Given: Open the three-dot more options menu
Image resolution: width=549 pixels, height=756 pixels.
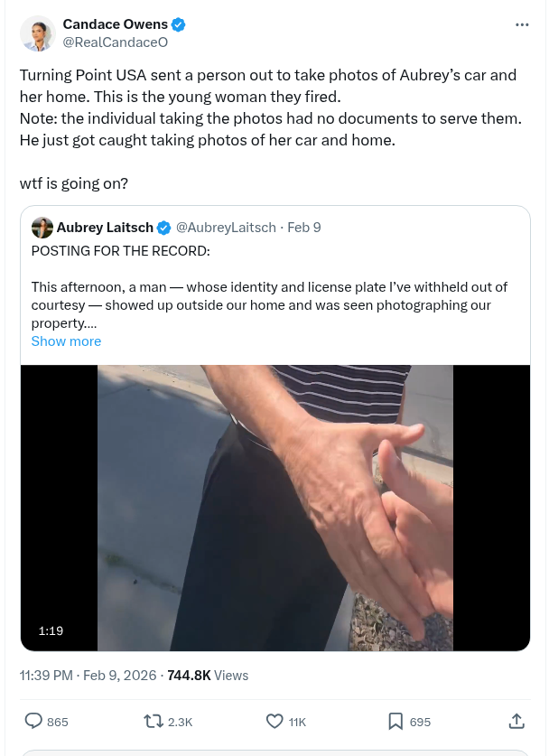Looking at the screenshot, I should 522,24.
